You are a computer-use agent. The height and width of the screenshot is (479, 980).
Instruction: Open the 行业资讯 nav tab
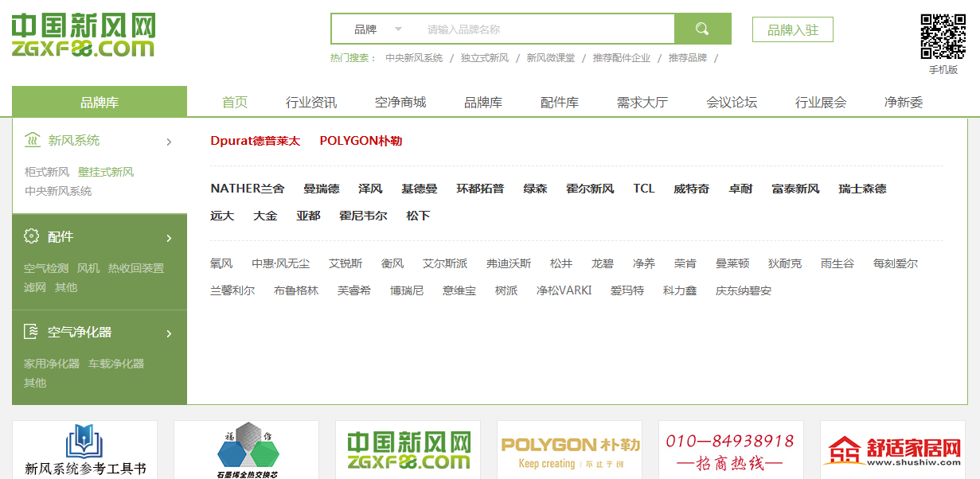point(311,102)
